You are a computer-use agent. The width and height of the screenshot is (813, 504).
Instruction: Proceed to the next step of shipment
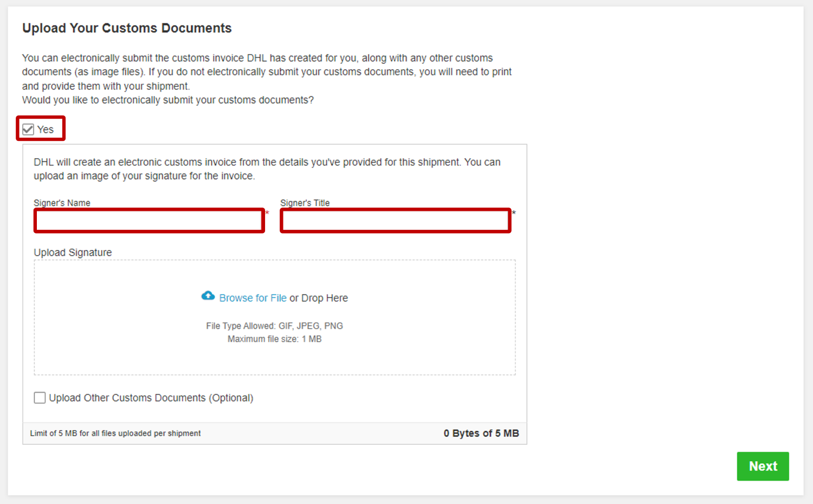pos(763,466)
